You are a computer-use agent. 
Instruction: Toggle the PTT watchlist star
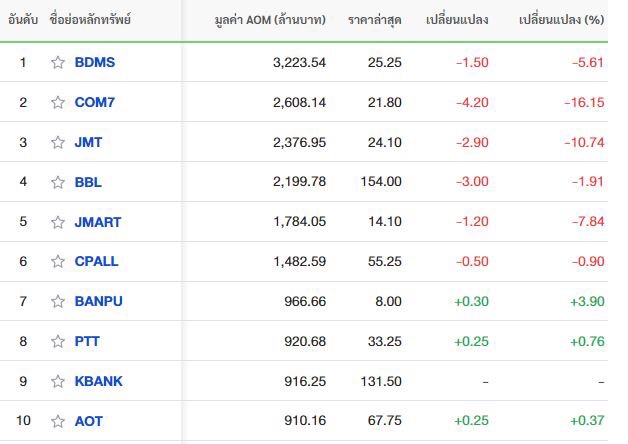57,341
